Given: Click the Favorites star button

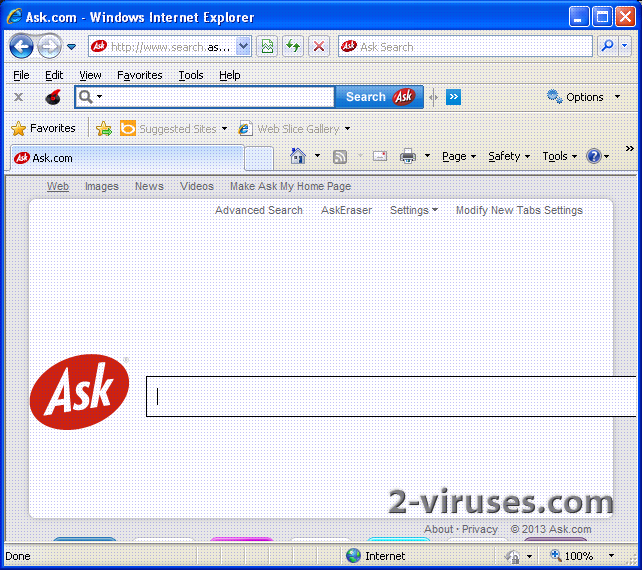Looking at the screenshot, I should [x=43, y=129].
